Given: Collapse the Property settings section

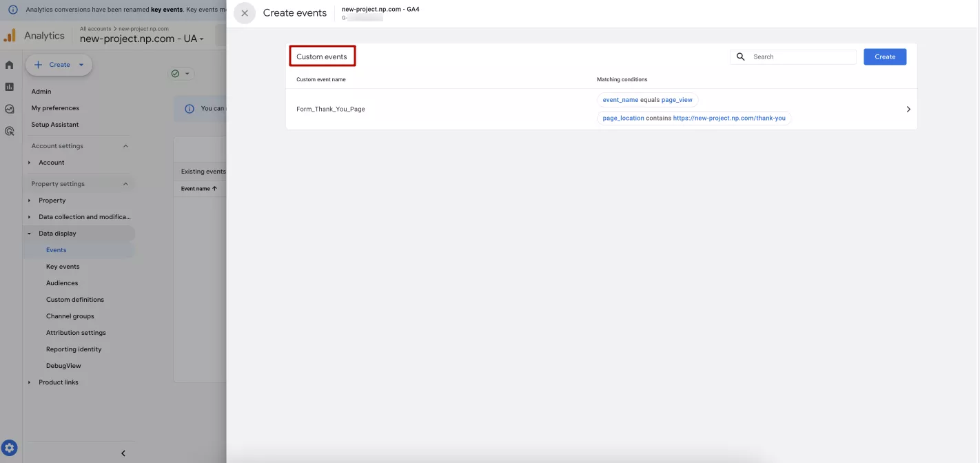Looking at the screenshot, I should click(125, 184).
